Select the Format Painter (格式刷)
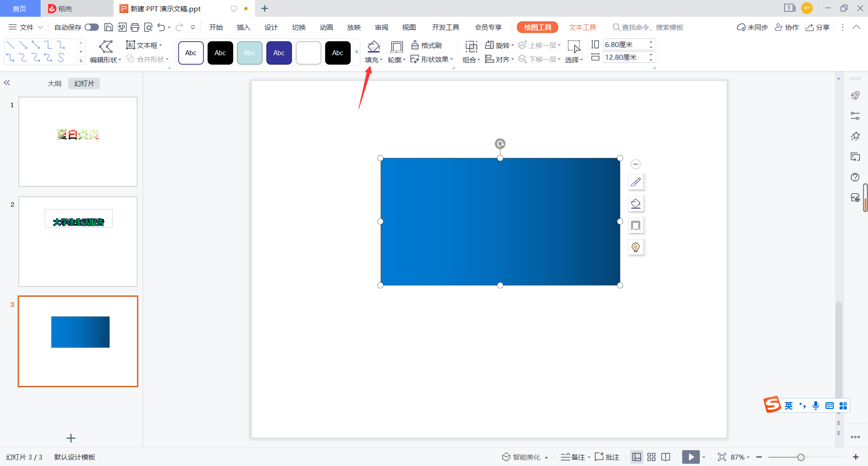Screen dimensions: 868x466 [426, 45]
